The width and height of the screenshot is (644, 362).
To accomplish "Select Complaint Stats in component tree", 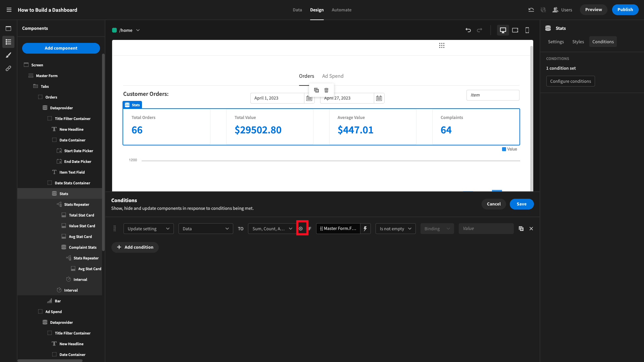I will pyautogui.click(x=83, y=247).
